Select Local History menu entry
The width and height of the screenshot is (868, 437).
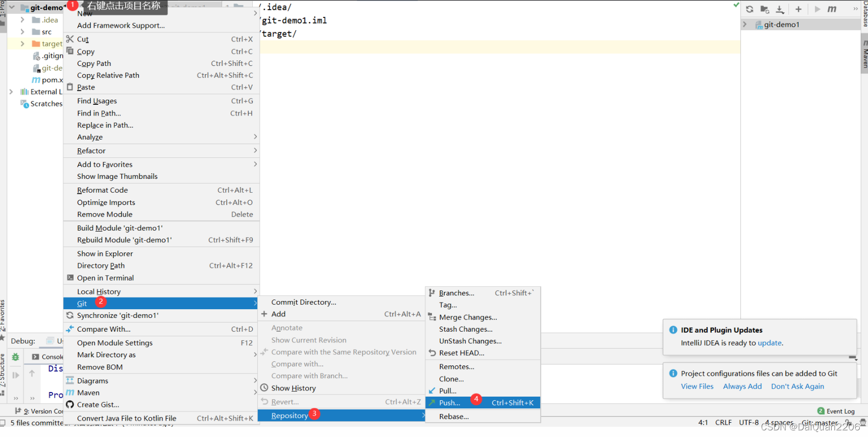coord(161,291)
